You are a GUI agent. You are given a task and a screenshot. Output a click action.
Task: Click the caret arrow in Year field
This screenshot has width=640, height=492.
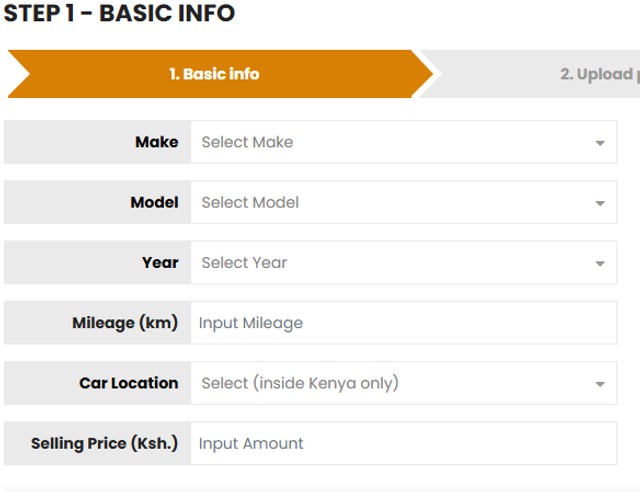coord(600,264)
